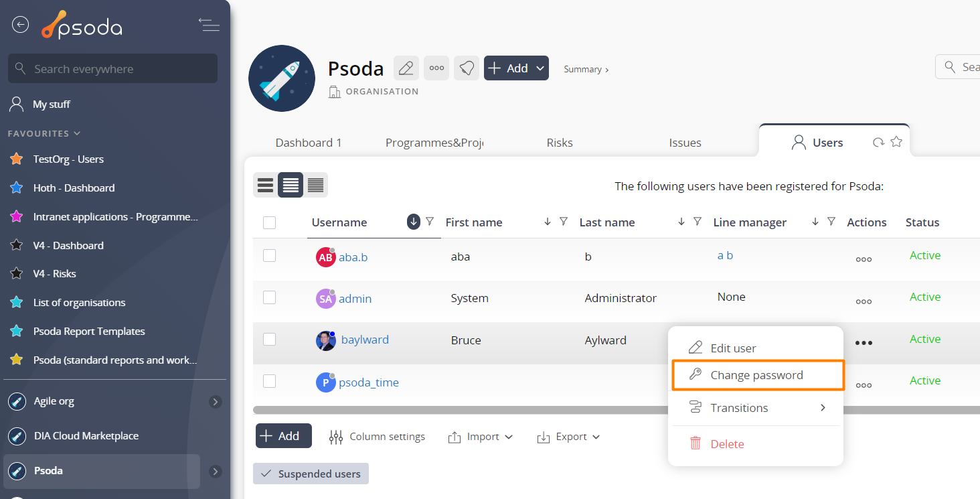Viewport: 980px width, 499px height.
Task: Open the Import dropdown
Action: (481, 437)
